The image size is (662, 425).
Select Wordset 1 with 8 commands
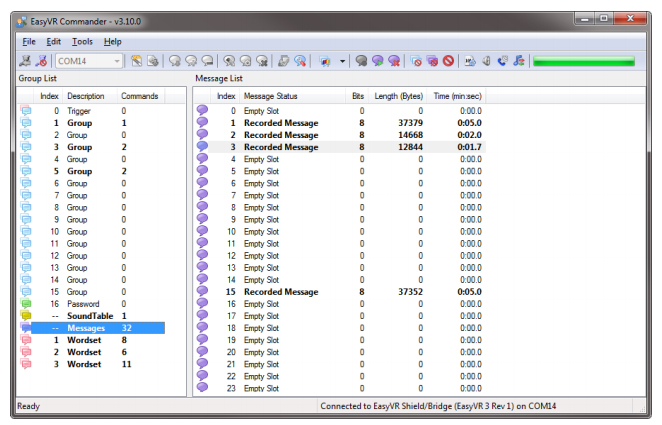click(91, 340)
